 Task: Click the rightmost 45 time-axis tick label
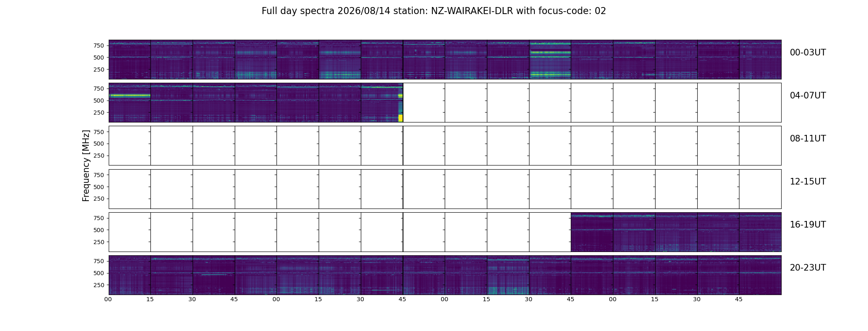coord(739,300)
